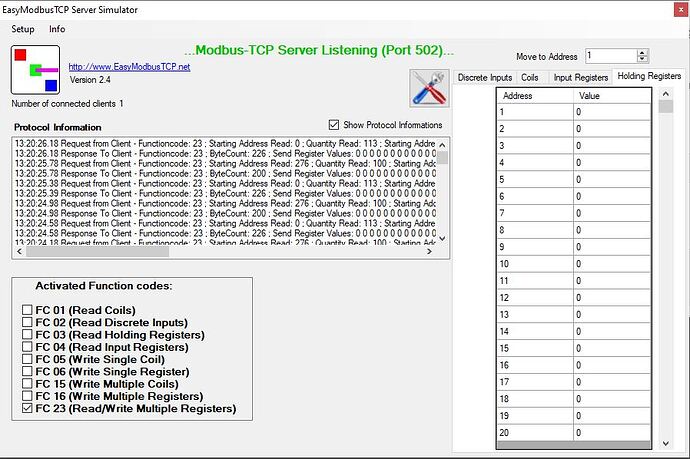This screenshot has height=459, width=690.
Task: Select the 13:20:24.58 Response To Client log line
Action: [225, 233]
